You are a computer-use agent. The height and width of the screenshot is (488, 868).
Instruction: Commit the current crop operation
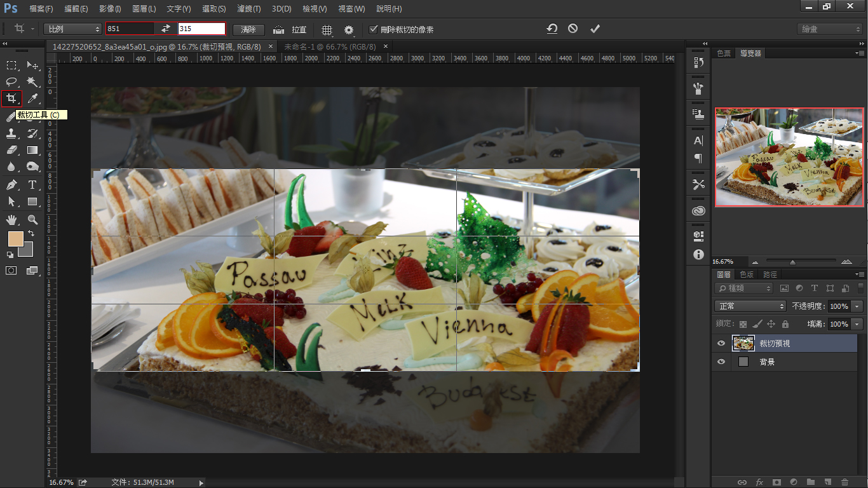(x=595, y=29)
